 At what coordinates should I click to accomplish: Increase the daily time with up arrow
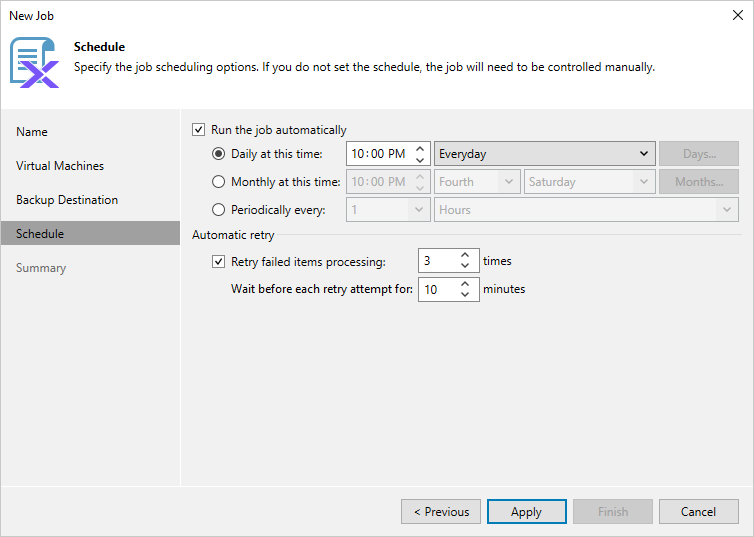pos(420,149)
